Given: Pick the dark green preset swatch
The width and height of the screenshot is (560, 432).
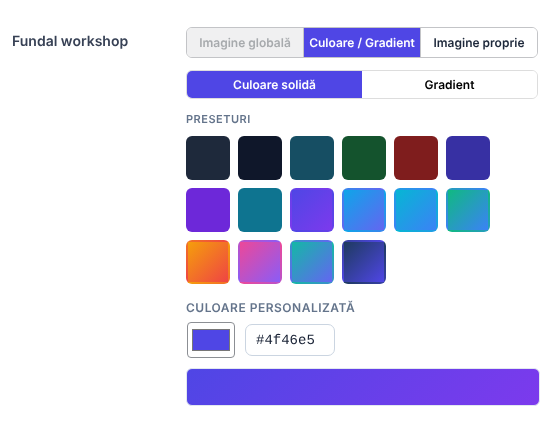Looking at the screenshot, I should tap(364, 158).
